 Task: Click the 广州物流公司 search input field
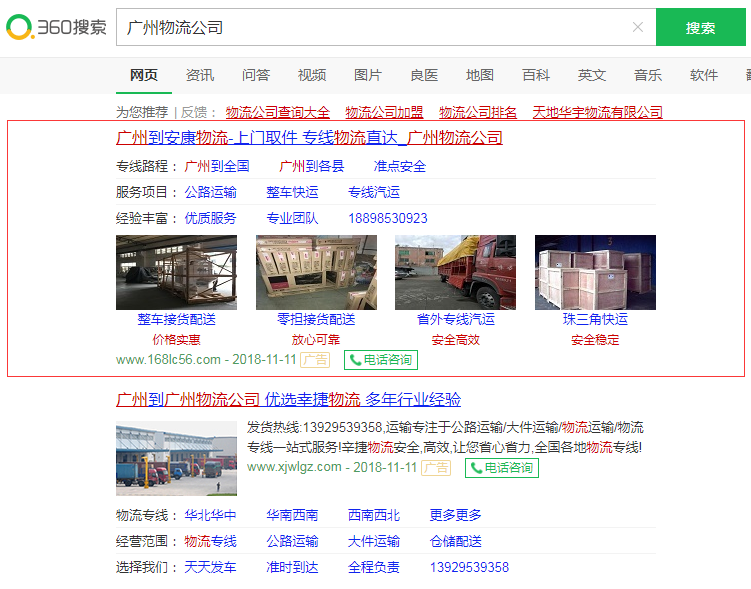click(x=370, y=27)
